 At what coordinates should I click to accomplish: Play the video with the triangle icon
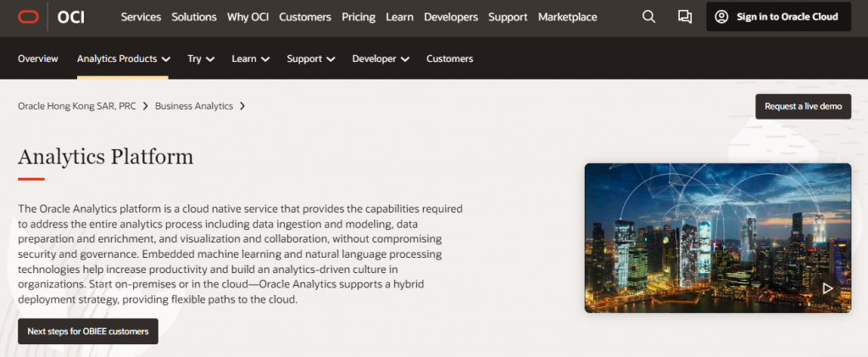point(827,288)
